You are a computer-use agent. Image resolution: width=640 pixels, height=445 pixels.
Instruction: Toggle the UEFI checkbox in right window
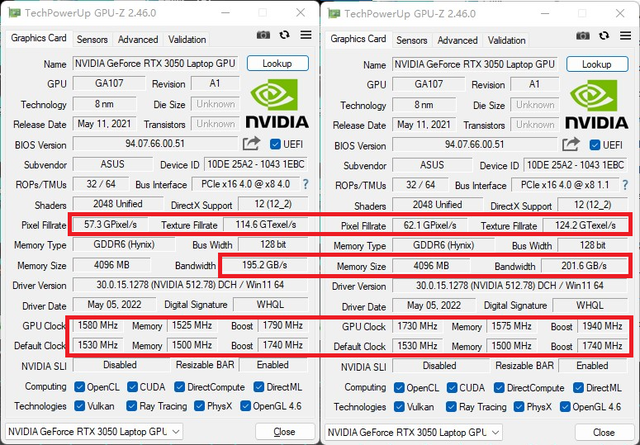[595, 145]
